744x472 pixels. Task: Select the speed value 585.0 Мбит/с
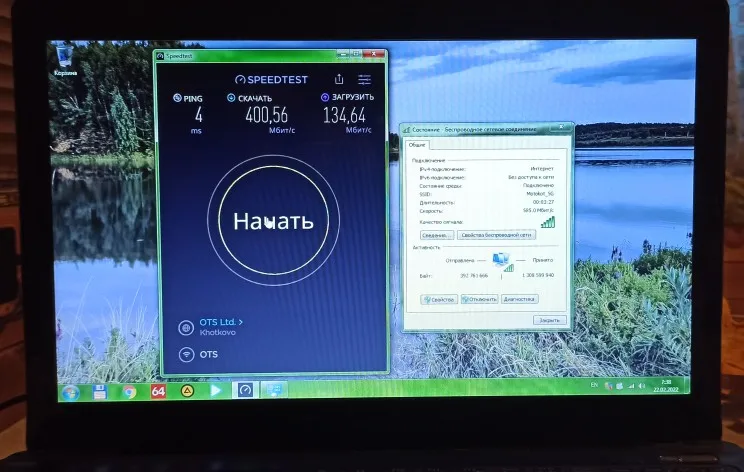coord(538,210)
